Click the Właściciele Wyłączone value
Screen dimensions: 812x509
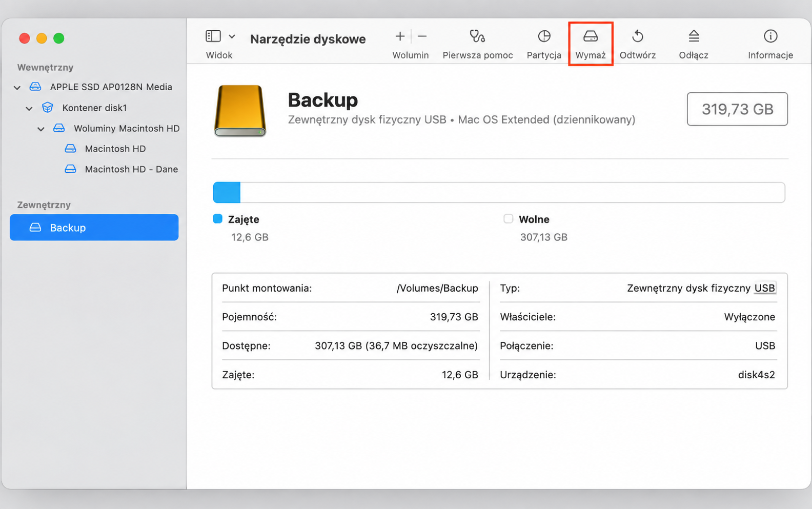[x=749, y=317]
